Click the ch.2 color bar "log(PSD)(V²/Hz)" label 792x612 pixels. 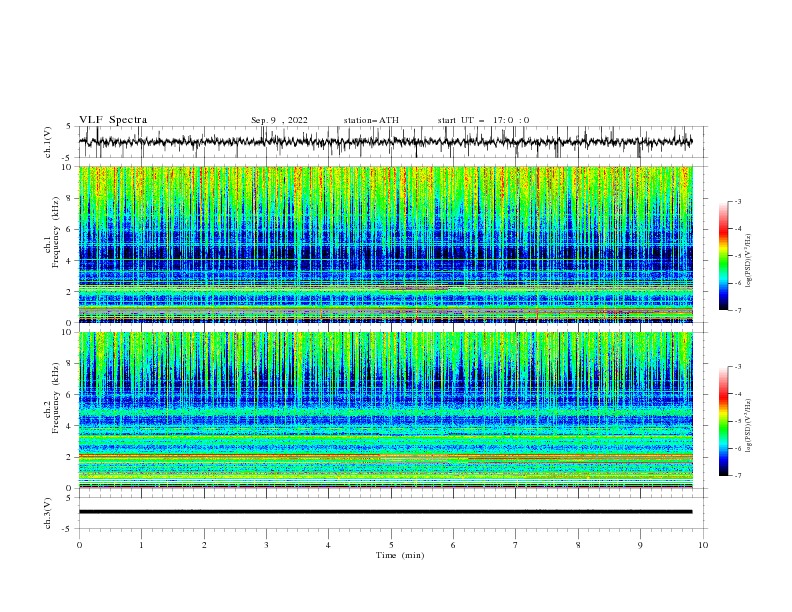[x=749, y=425]
